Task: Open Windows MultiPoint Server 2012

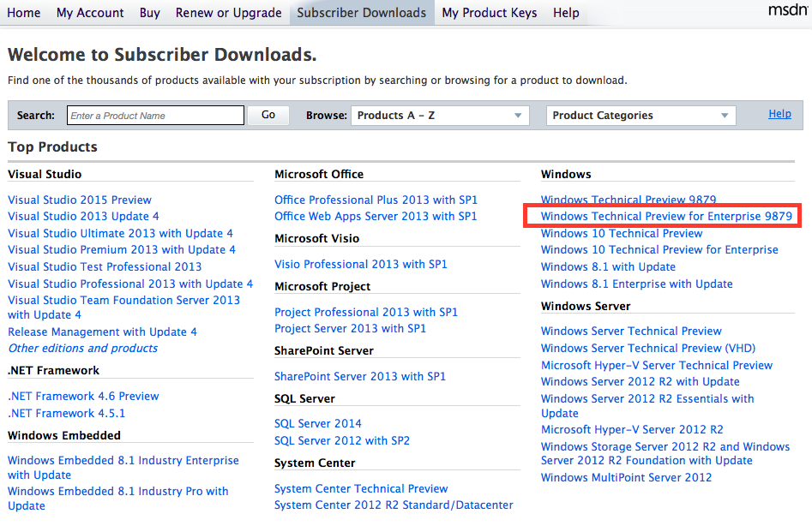Action: [627, 478]
